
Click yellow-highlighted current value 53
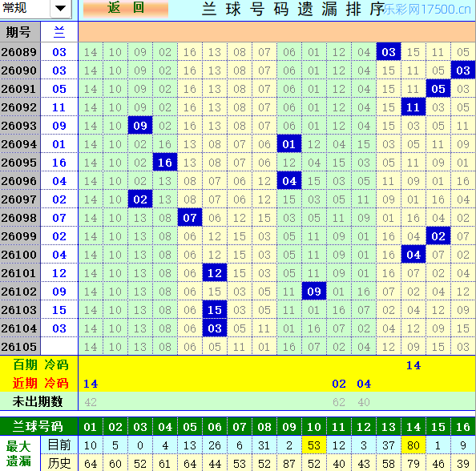(314, 445)
